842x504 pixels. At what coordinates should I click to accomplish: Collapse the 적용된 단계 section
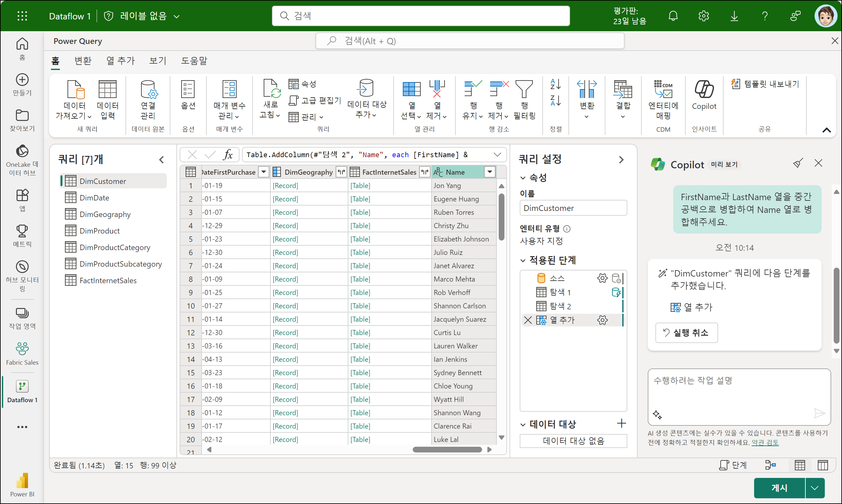(523, 261)
